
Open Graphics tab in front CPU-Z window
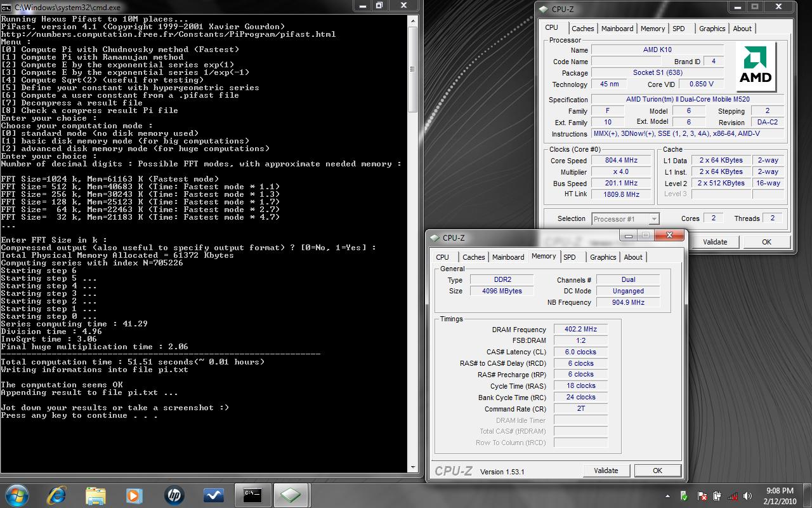click(603, 257)
